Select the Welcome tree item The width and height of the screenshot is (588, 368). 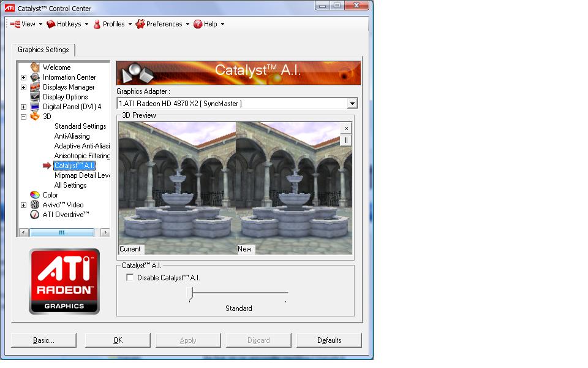pos(56,67)
